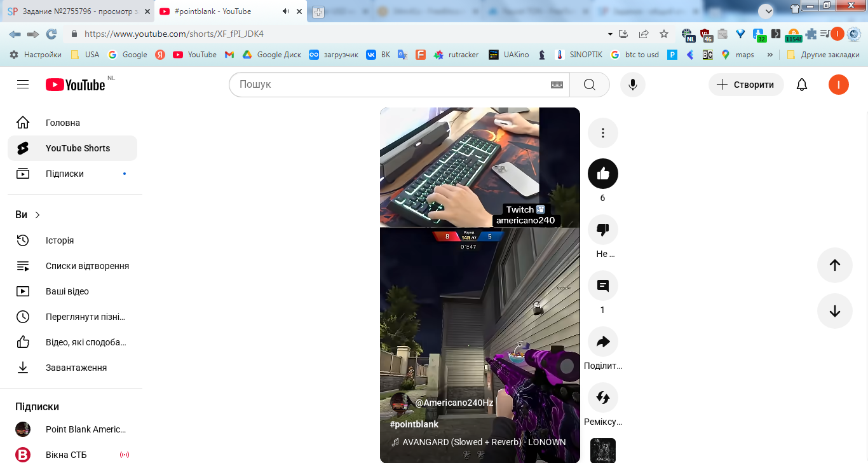Open Історія in the sidebar
The height and width of the screenshot is (463, 868).
[72, 240]
